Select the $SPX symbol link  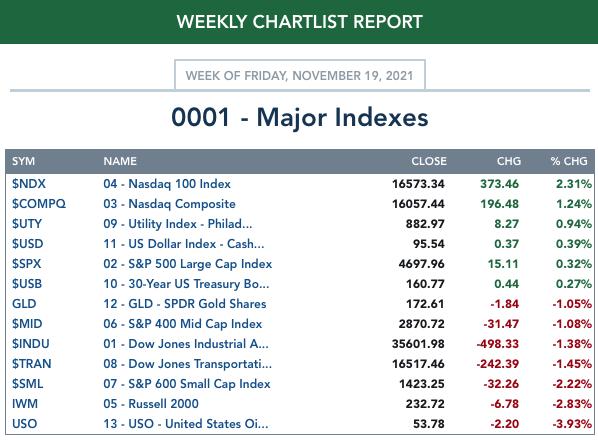coord(26,263)
